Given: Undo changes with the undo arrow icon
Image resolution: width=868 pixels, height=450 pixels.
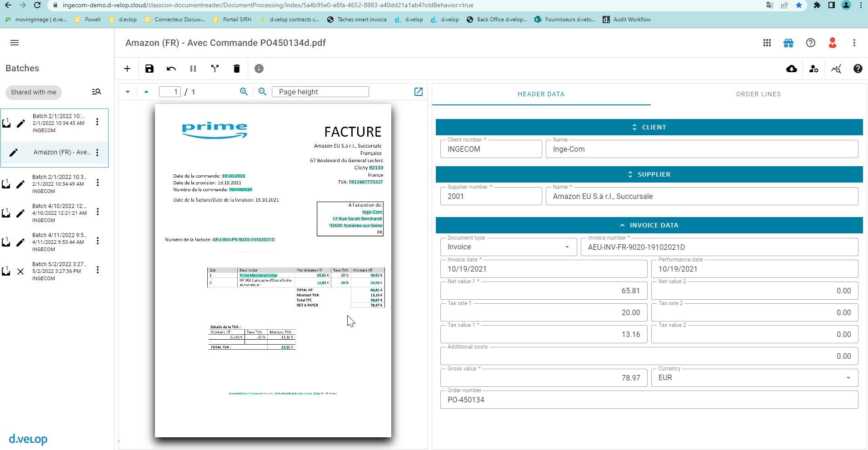Looking at the screenshot, I should click(171, 69).
